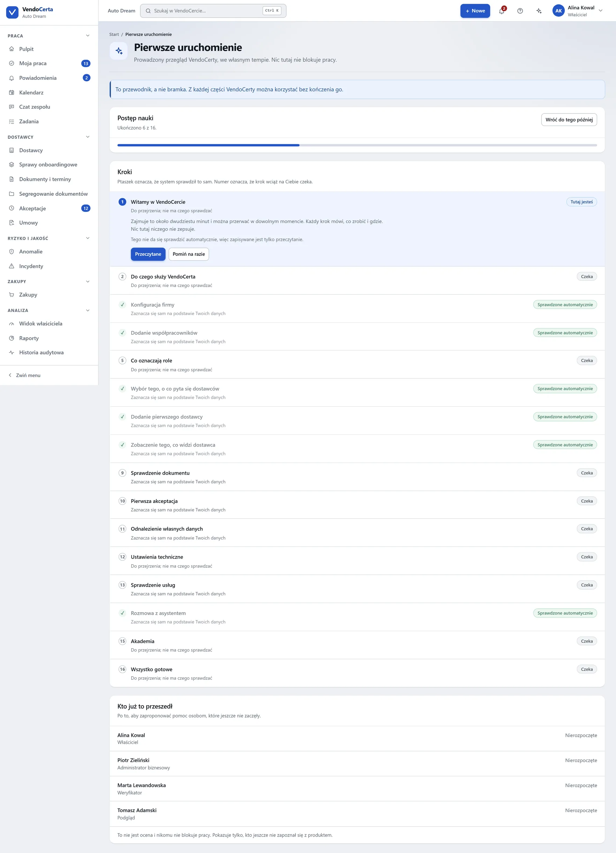Screen dimensions: 616x853
Task: Open Sprawy onboardingowe menu item
Action: (49, 165)
